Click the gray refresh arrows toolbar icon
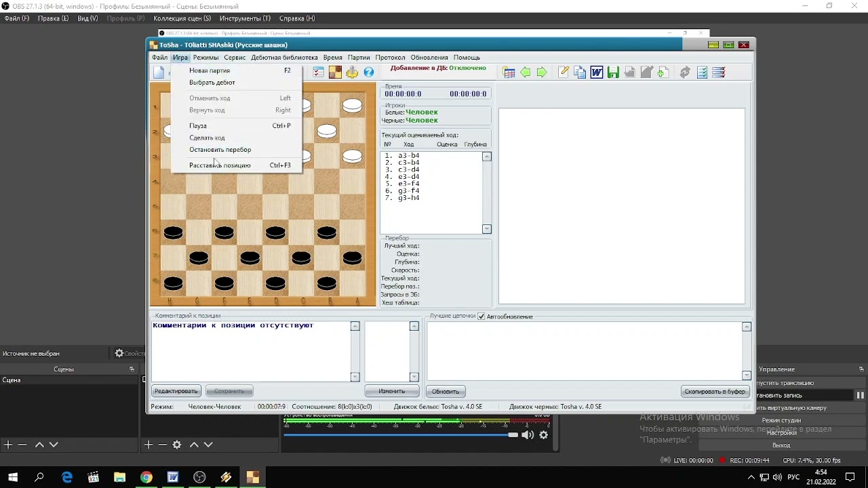 coord(685,73)
